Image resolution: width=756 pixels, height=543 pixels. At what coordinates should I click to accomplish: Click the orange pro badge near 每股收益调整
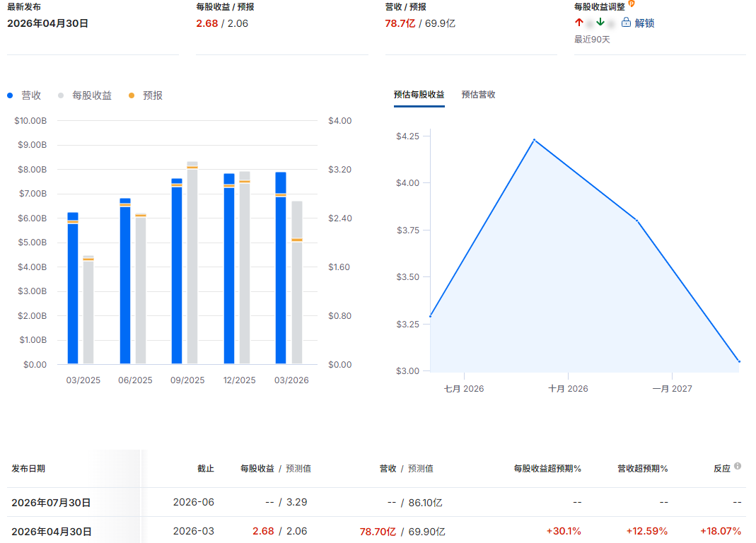point(632,4)
